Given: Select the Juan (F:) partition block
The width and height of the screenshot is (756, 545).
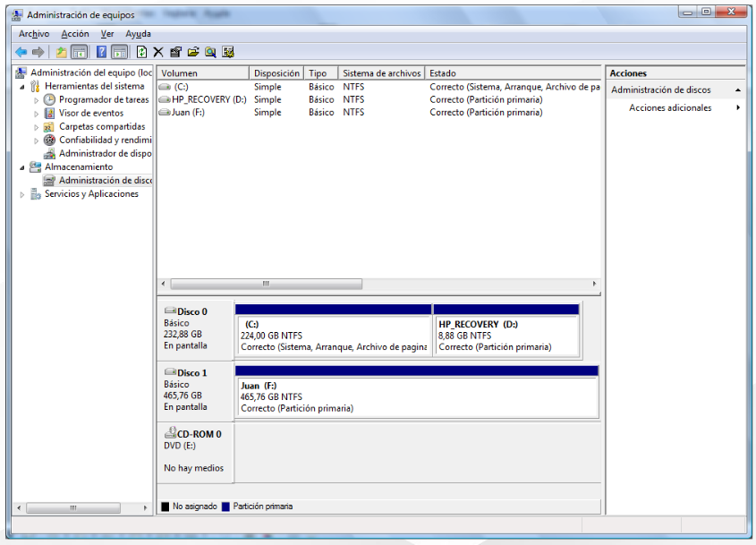Looking at the screenshot, I should (x=417, y=392).
